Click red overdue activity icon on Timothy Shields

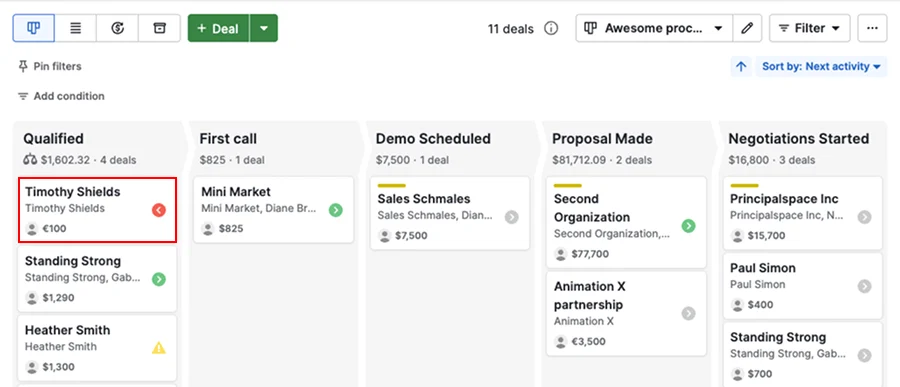click(159, 210)
